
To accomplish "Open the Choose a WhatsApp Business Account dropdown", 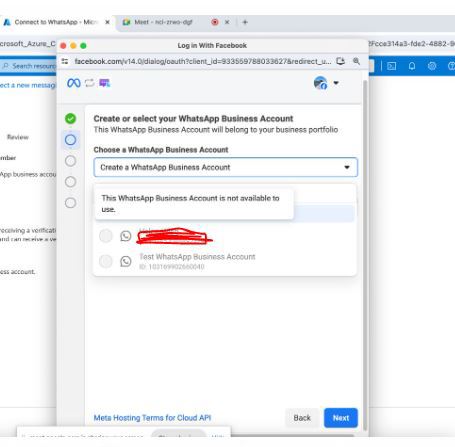I will pos(226,167).
